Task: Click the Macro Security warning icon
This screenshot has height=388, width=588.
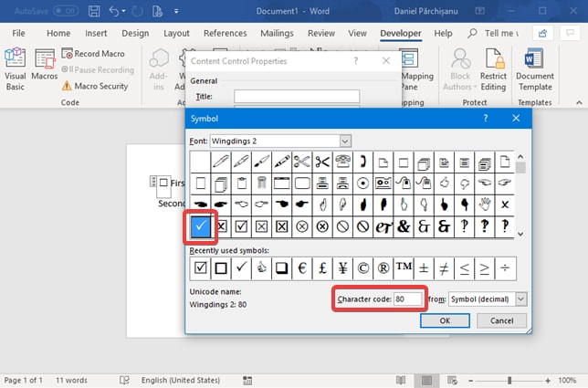Action: coord(67,86)
